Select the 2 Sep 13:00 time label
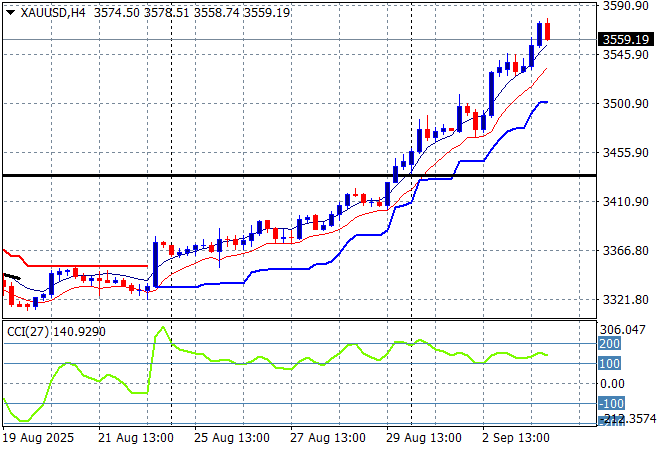Viewport: 660px width, 450px height. 515,438
